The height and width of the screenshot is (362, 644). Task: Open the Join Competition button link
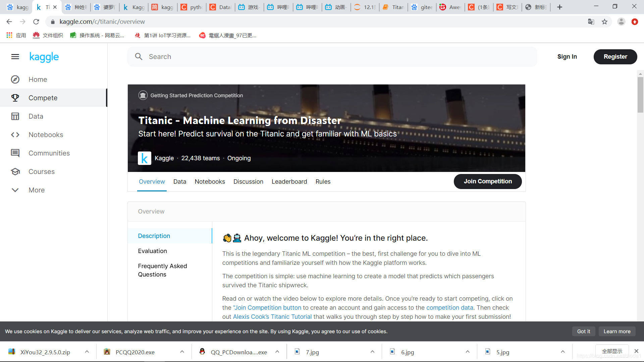(x=267, y=308)
